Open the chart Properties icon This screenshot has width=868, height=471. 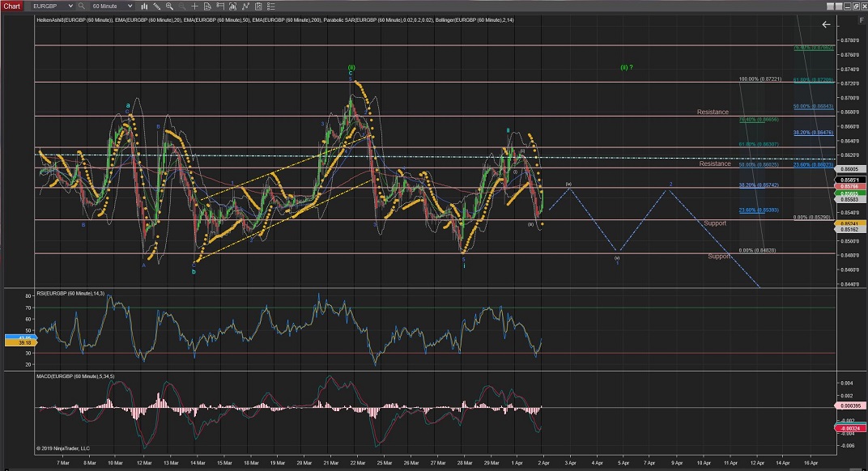[258, 6]
